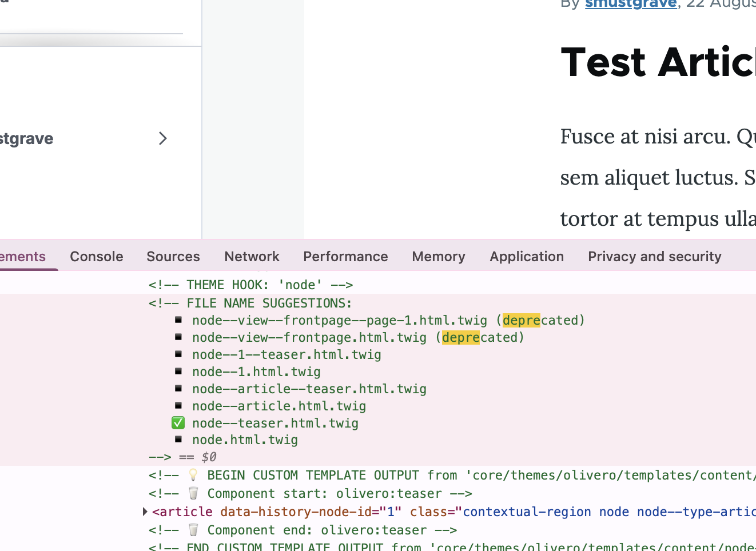Open the Memory panel tab
The height and width of the screenshot is (551, 756).
[x=439, y=257]
